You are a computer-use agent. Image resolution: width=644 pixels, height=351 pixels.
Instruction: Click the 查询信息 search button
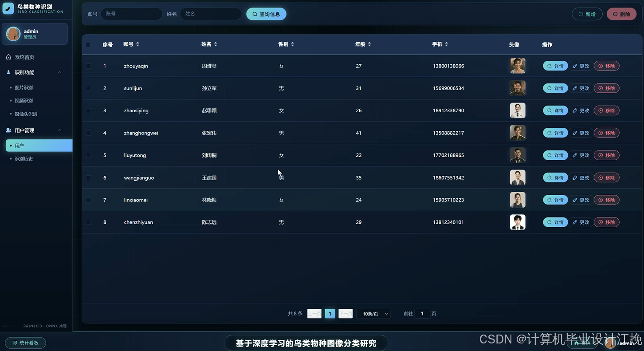[x=266, y=14]
